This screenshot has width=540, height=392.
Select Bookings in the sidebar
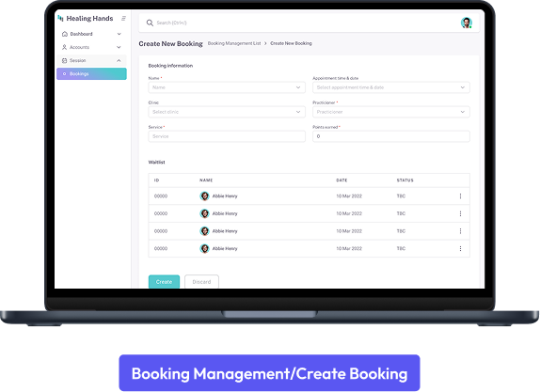[91, 73]
